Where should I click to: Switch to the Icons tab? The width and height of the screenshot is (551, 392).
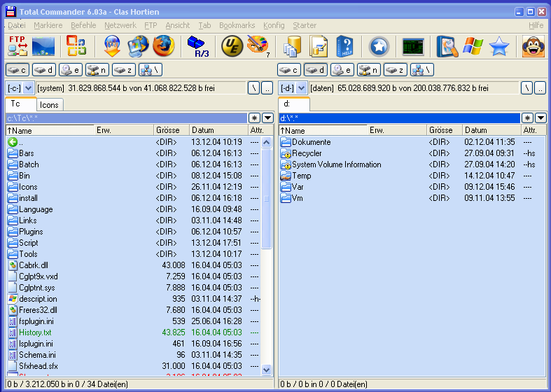(x=49, y=105)
